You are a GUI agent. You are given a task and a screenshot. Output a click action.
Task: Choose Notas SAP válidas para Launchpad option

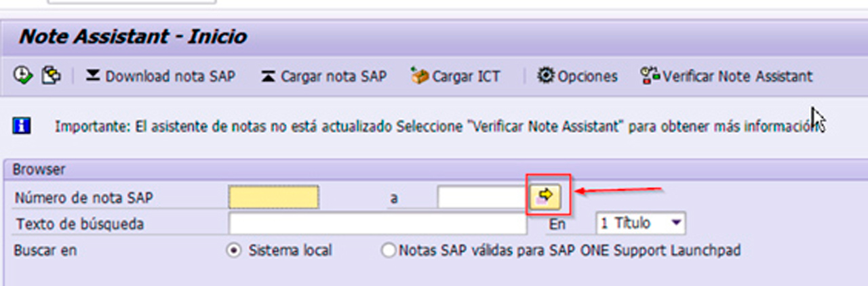pyautogui.click(x=389, y=251)
